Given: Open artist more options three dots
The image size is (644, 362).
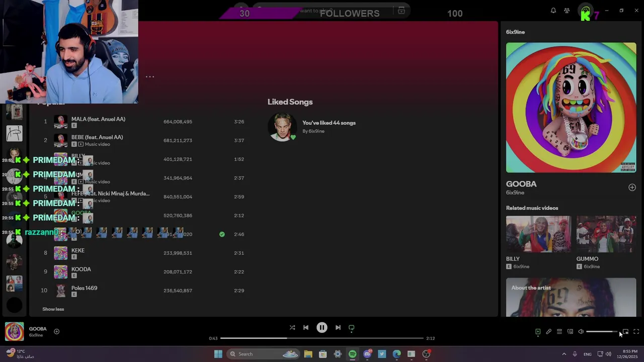Looking at the screenshot, I should point(150,77).
